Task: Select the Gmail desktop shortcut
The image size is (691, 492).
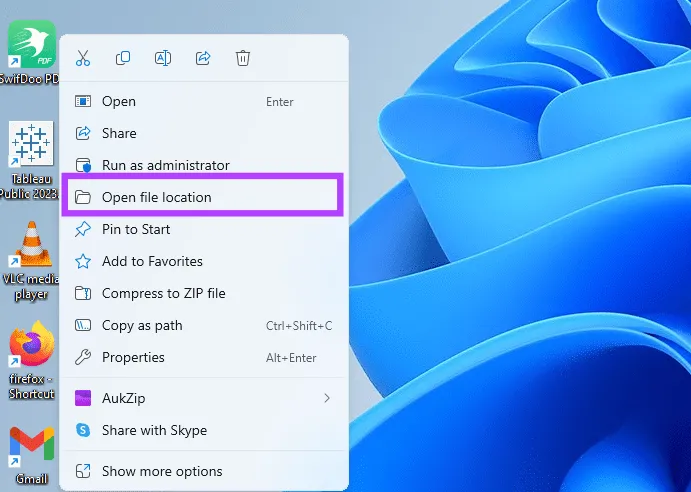Action: pos(31,450)
